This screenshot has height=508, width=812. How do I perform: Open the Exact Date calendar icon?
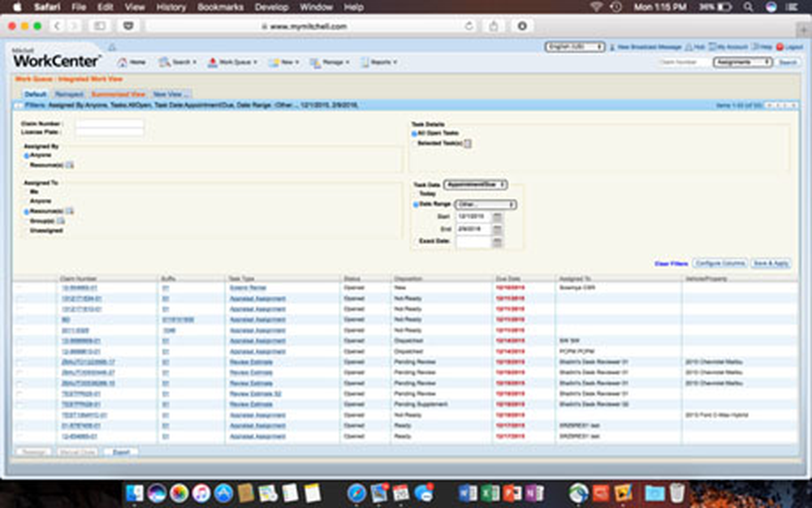(497, 242)
